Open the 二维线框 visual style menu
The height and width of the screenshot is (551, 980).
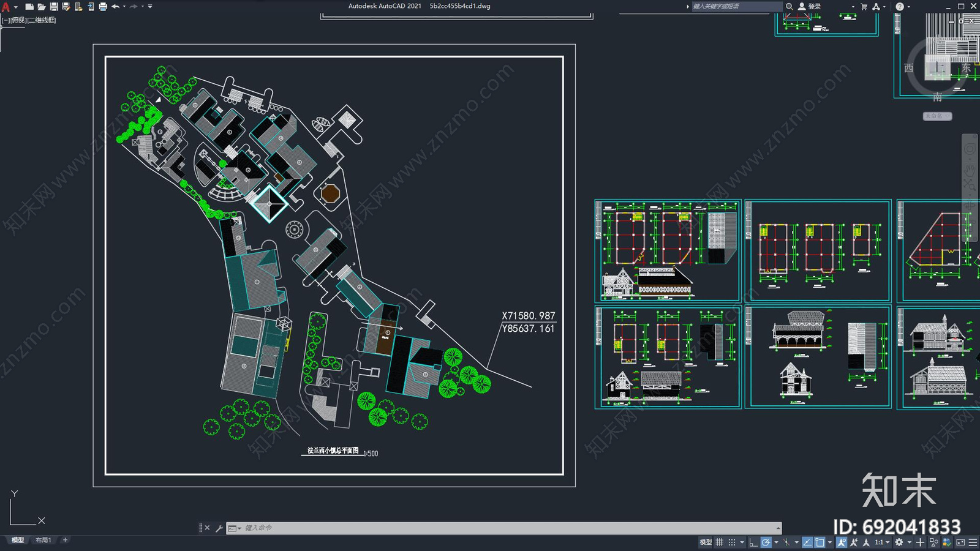[42, 20]
